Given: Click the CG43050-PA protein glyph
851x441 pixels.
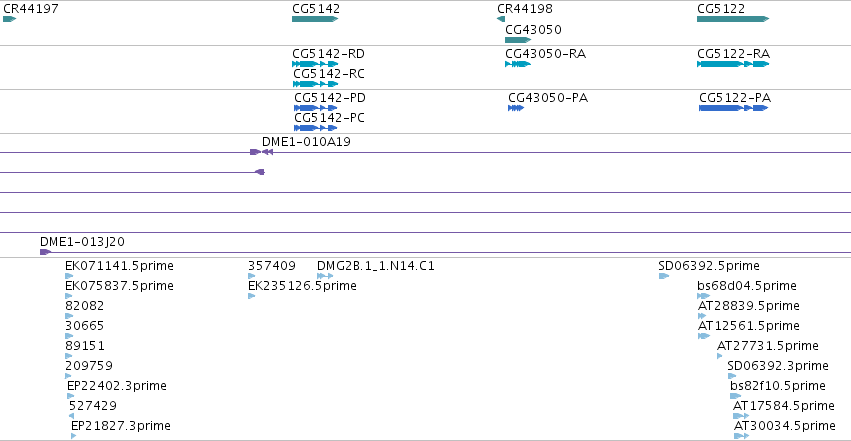Looking at the screenshot, I should tap(516, 108).
